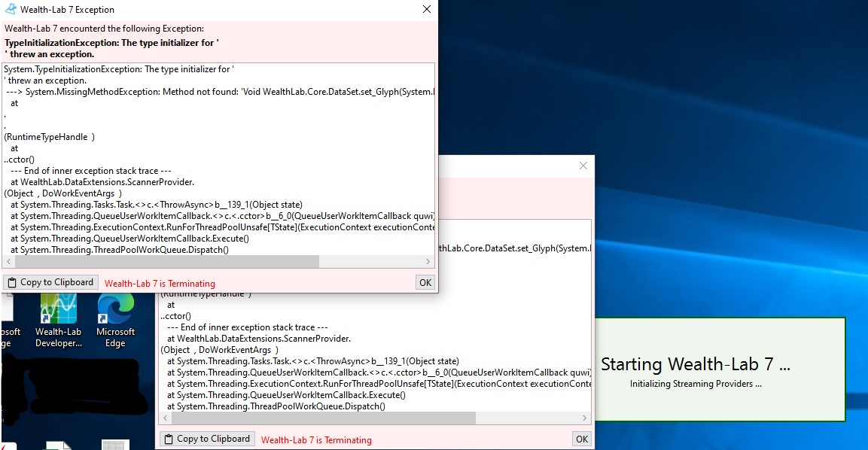Click 'at WealthLab.DataExtensions.ScannerProvider.' in the background dialog
868x450 pixels.
(259, 339)
